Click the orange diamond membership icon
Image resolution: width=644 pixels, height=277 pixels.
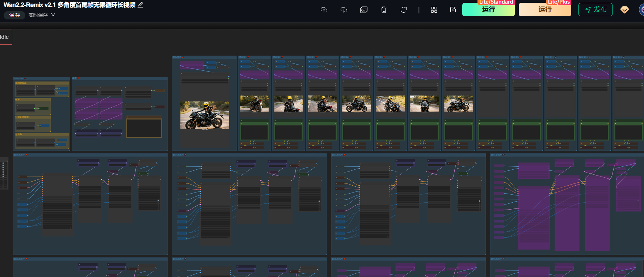pos(624,10)
